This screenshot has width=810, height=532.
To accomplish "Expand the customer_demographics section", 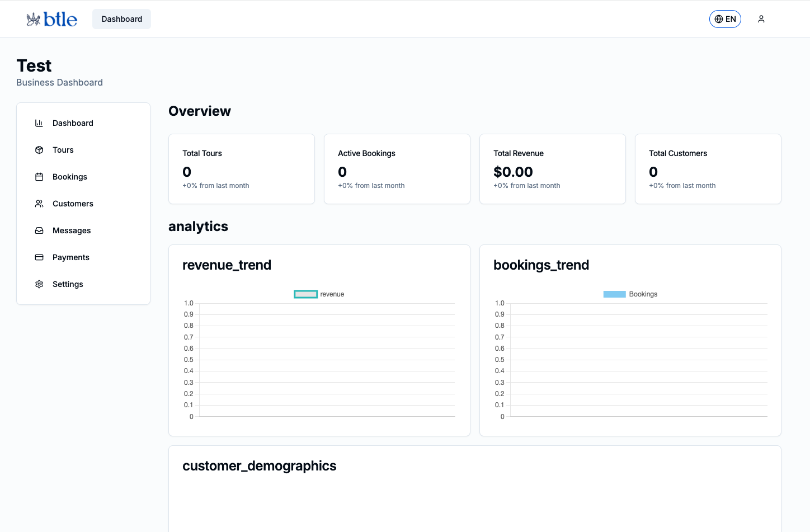I will [260, 465].
